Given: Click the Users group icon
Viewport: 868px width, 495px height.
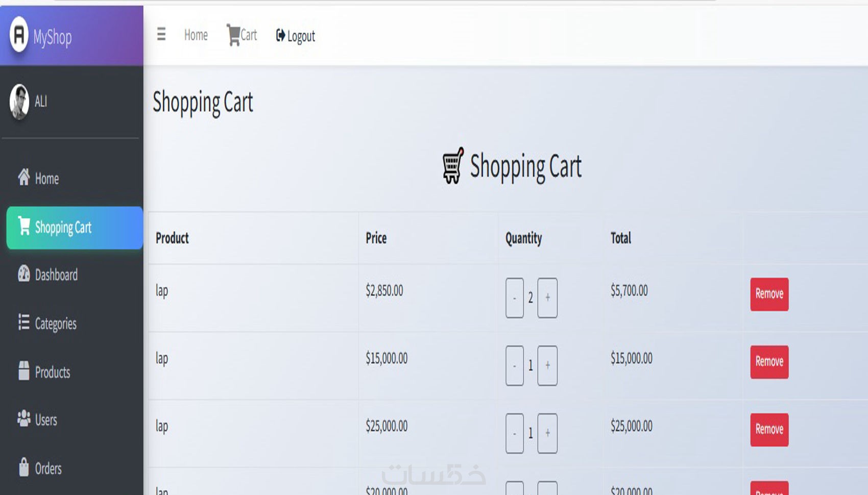Looking at the screenshot, I should coord(24,419).
